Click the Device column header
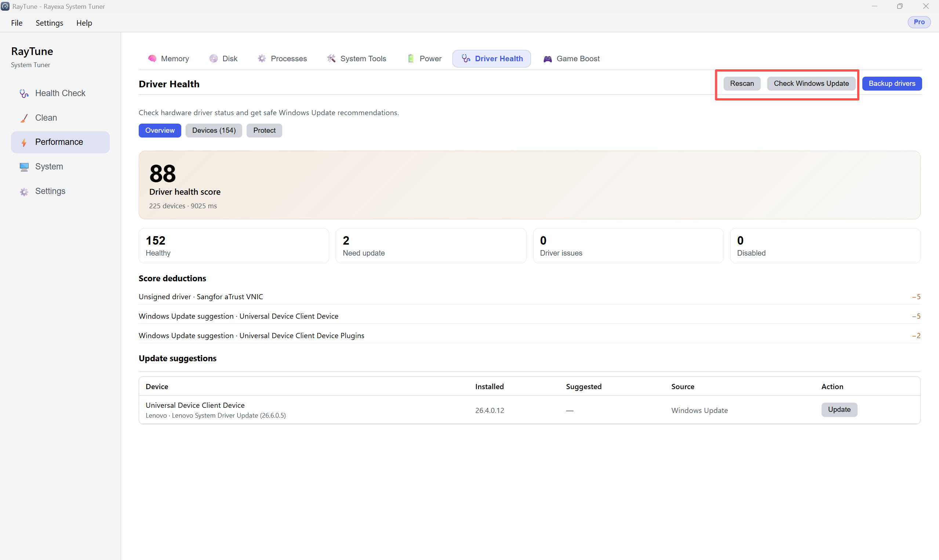This screenshot has width=939, height=560. coord(157,387)
